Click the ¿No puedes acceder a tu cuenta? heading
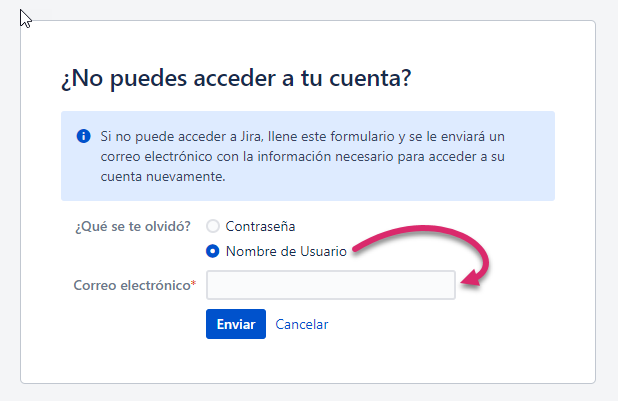Image resolution: width=618 pixels, height=401 pixels. (236, 78)
